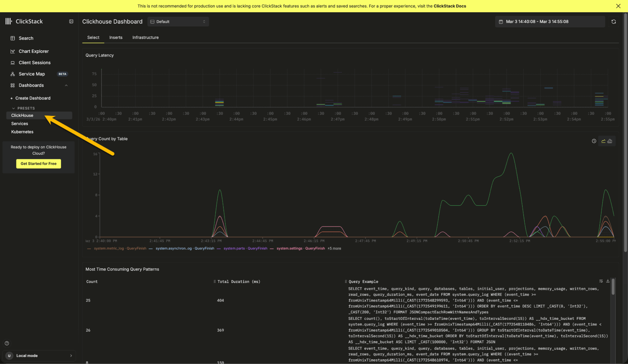Toggle line wrap in query table
Image resolution: width=628 pixels, height=364 pixels.
[x=601, y=281]
